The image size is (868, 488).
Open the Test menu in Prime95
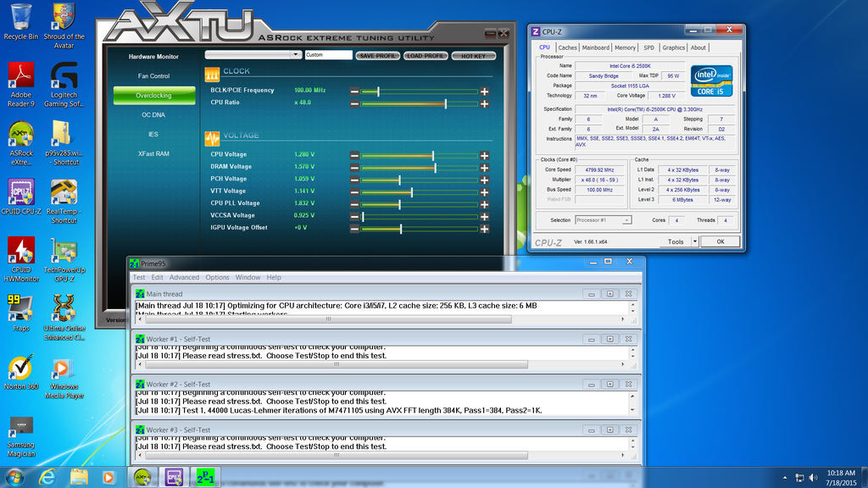139,277
